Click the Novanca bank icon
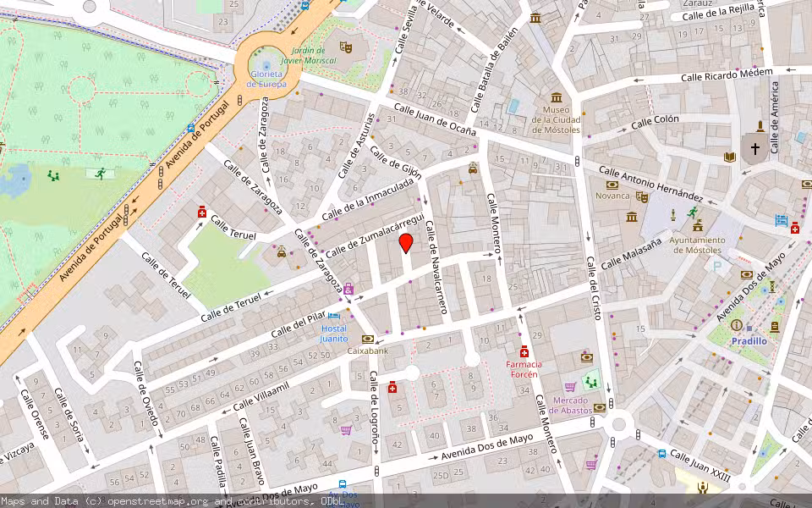Screen dimensions: 812x508 [612, 185]
